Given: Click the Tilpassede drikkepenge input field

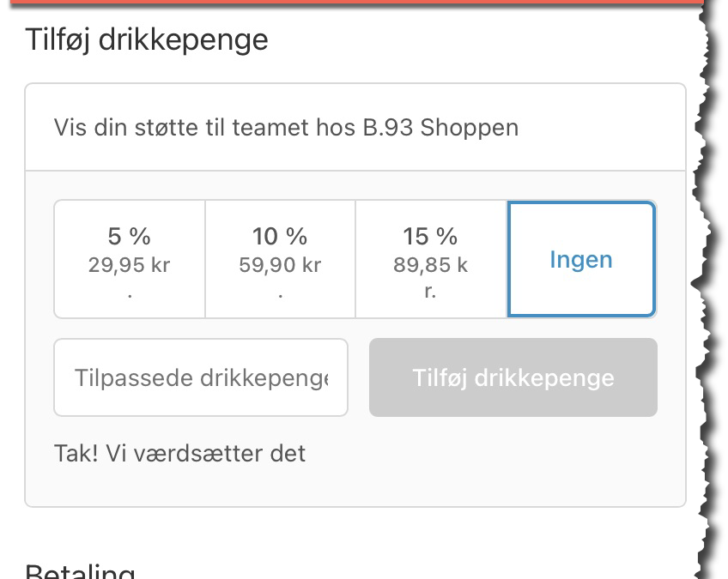Looking at the screenshot, I should pyautogui.click(x=201, y=377).
